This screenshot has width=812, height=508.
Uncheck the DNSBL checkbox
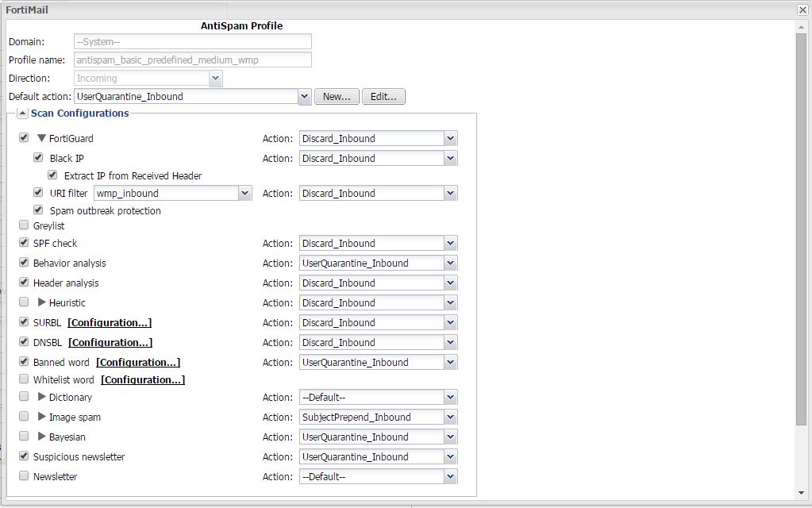click(24, 342)
